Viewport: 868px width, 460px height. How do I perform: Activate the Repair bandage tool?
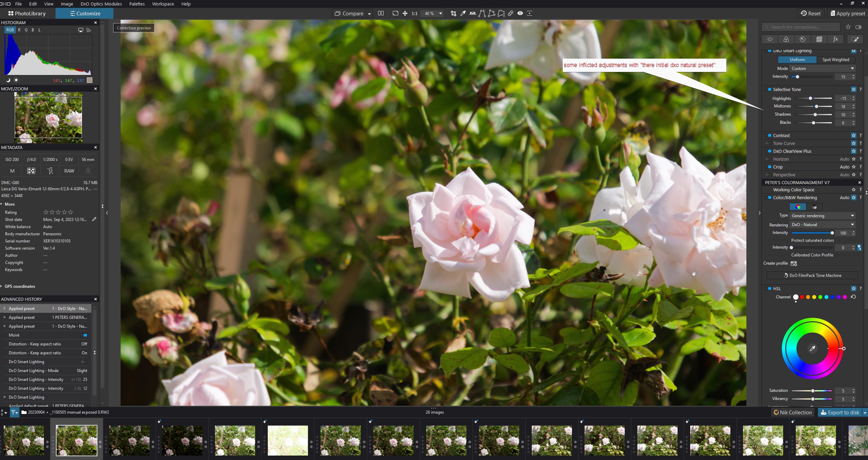click(511, 13)
